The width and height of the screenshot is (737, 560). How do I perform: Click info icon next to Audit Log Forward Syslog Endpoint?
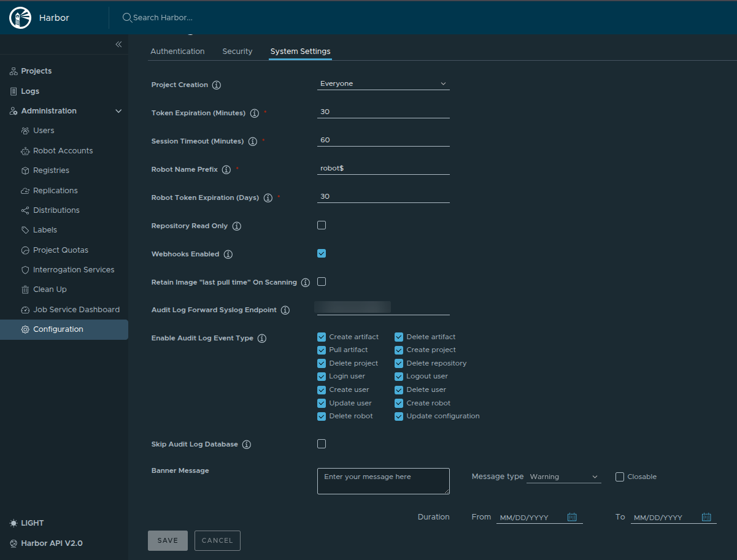[285, 310]
